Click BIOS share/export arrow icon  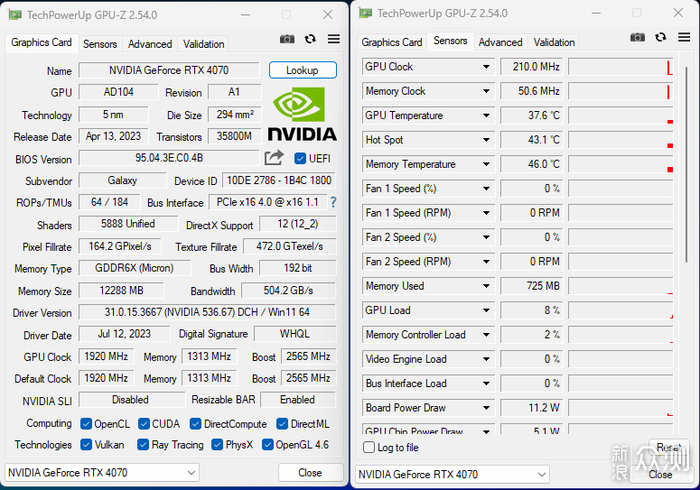274,158
